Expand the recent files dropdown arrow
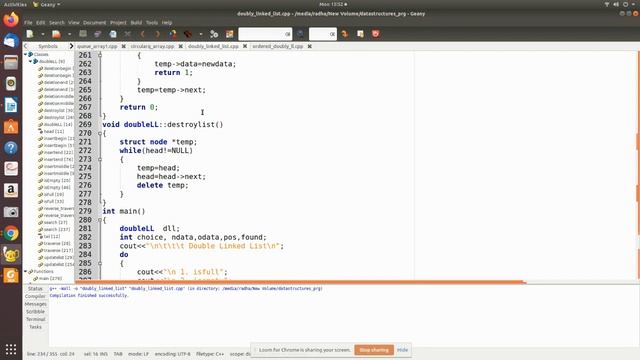This screenshot has height=360, width=640. [69, 34]
